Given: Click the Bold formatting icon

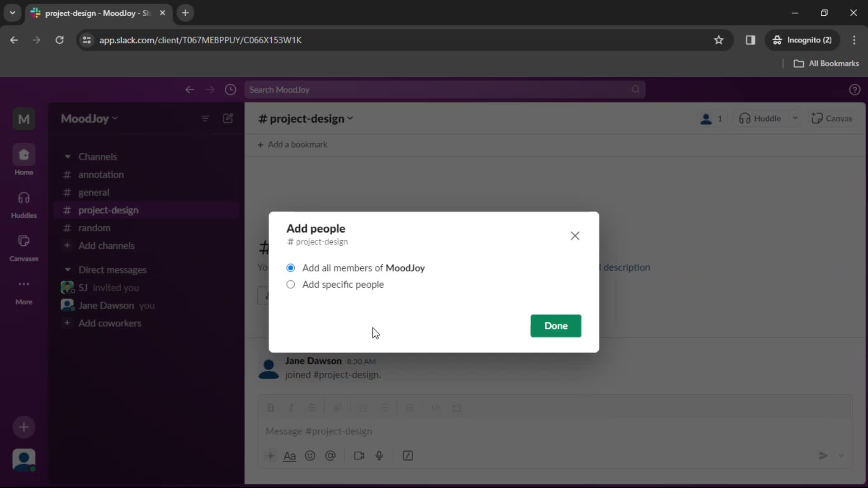Looking at the screenshot, I should click(270, 408).
